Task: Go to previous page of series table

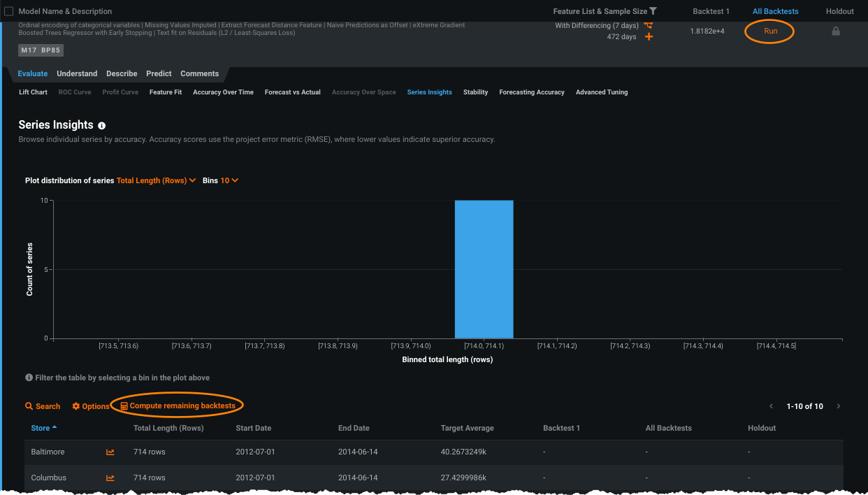Action: click(771, 406)
